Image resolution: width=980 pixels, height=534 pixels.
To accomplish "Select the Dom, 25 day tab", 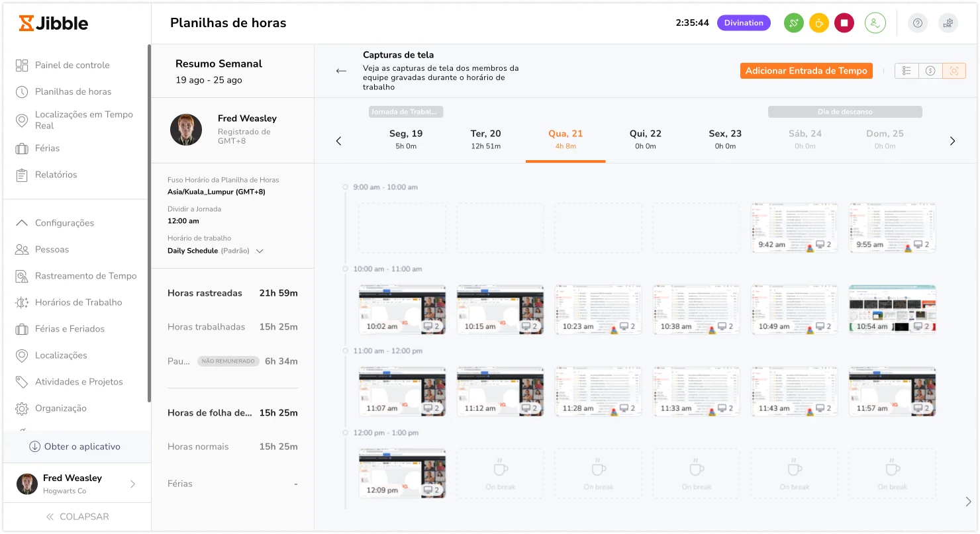I will [885, 139].
